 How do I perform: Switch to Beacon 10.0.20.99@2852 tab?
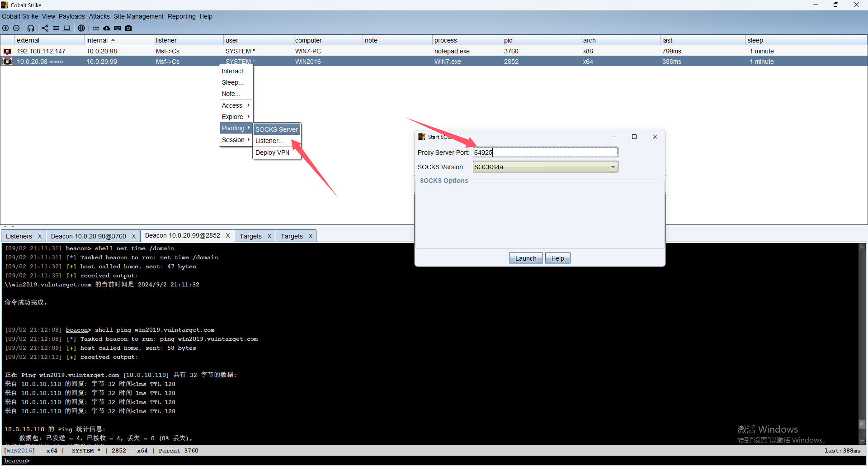tap(182, 235)
